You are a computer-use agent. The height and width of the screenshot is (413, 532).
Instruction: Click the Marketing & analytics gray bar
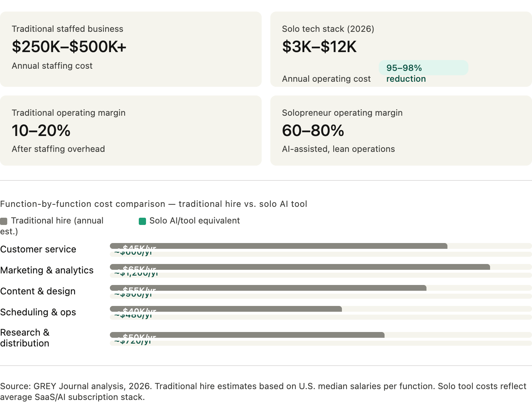[300, 267]
